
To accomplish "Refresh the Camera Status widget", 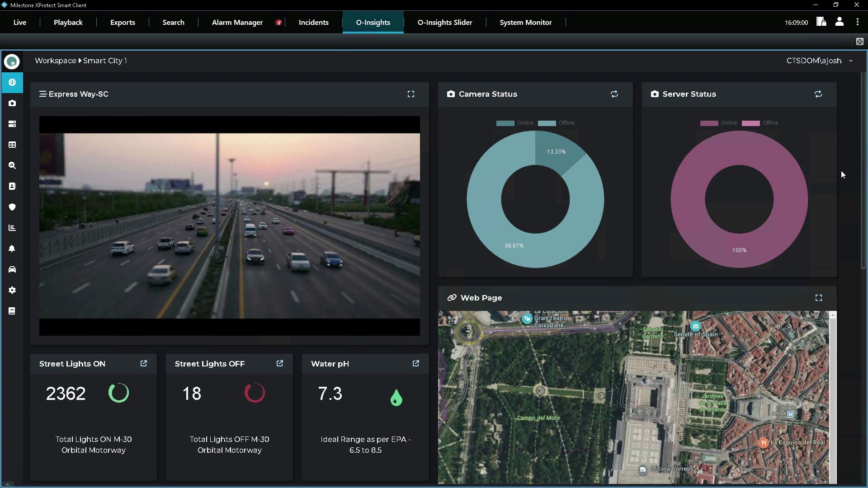I will click(x=614, y=94).
